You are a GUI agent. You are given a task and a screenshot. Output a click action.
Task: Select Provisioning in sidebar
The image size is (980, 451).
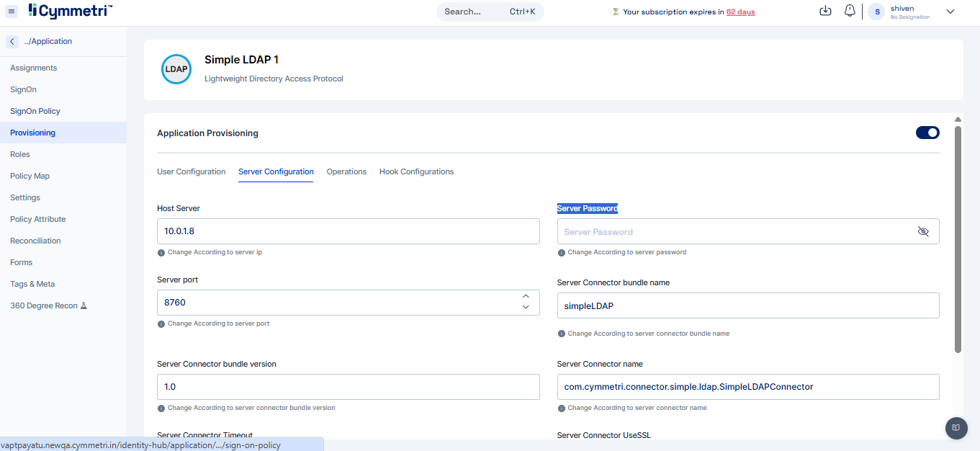[63, 133]
